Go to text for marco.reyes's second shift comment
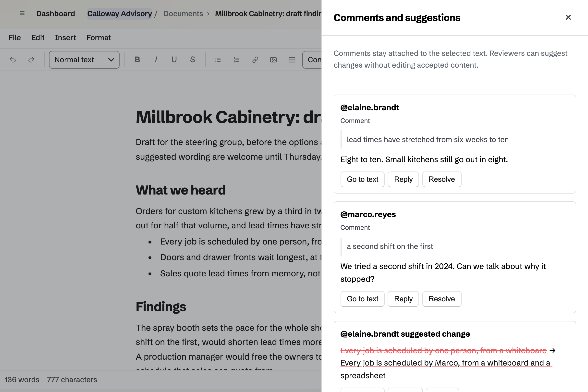The height and width of the screenshot is (392, 588). [x=363, y=299]
